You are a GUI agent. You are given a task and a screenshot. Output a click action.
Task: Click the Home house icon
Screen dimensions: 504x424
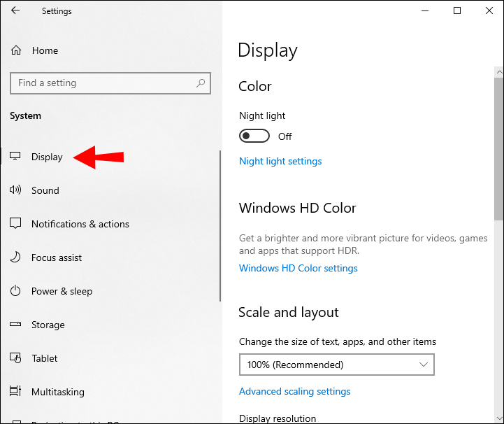(16, 50)
